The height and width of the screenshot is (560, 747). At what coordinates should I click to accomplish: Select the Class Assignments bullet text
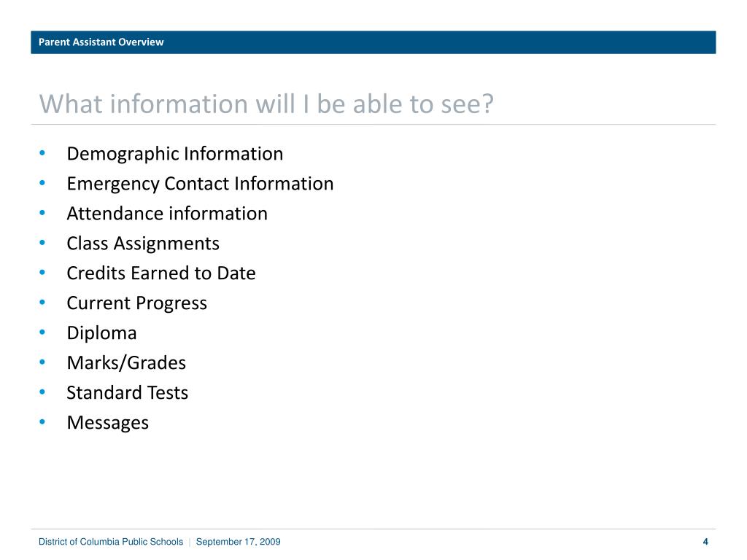click(143, 244)
